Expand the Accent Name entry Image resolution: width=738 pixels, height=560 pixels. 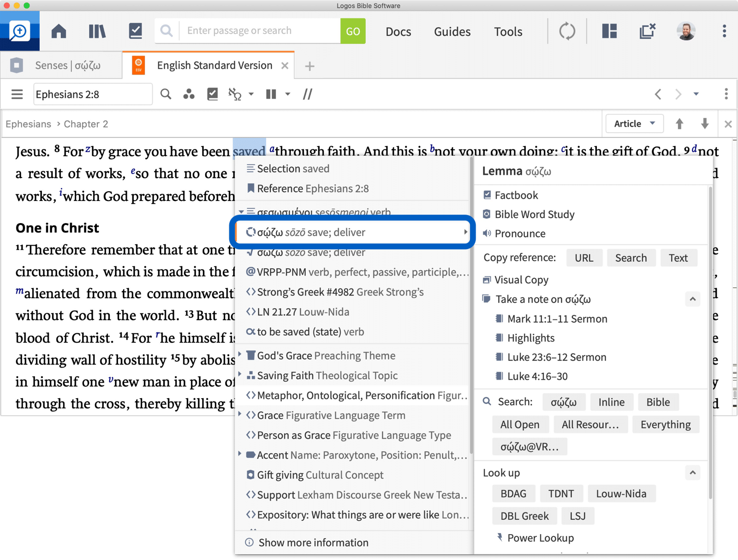point(240,454)
